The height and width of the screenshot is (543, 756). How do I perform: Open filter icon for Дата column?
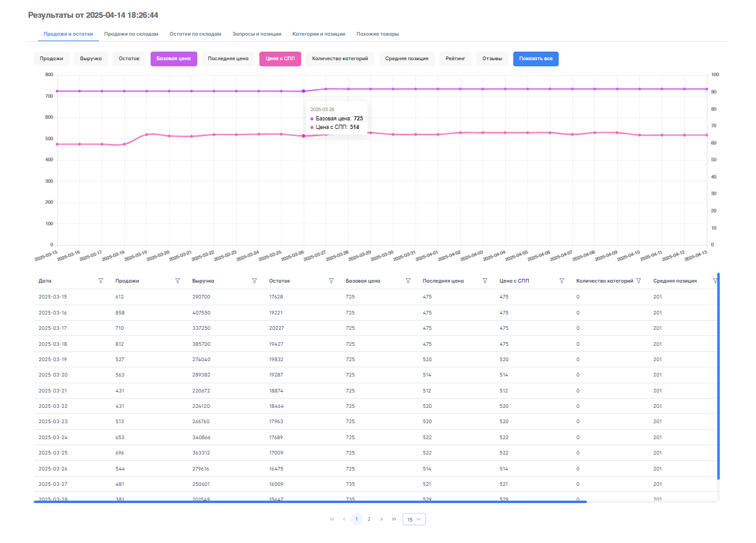101,281
